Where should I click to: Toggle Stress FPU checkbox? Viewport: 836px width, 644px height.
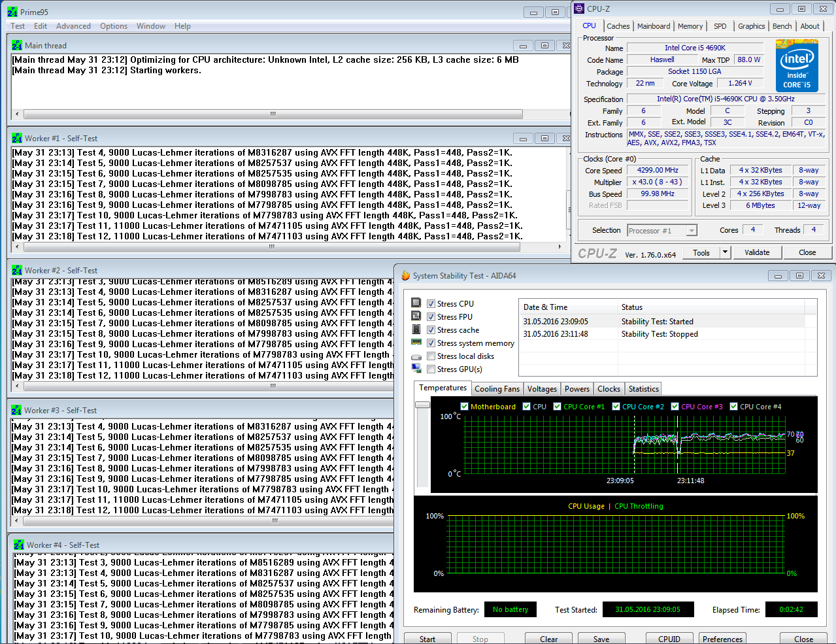(431, 316)
